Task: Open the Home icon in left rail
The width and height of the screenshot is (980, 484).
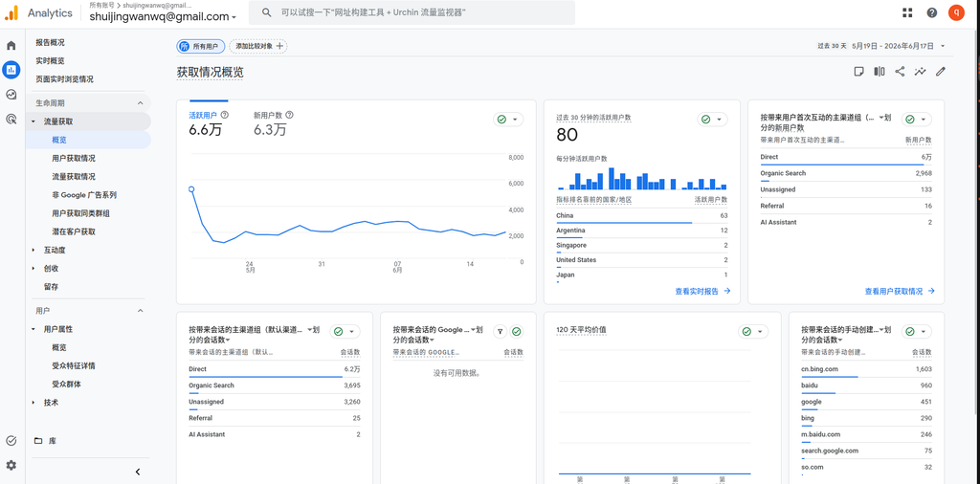Action: 11,46
